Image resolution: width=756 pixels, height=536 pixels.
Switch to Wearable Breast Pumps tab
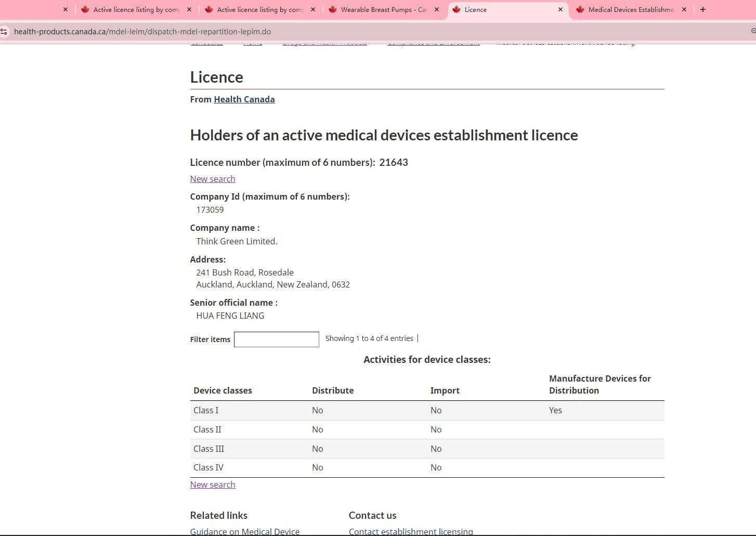pyautogui.click(x=384, y=9)
